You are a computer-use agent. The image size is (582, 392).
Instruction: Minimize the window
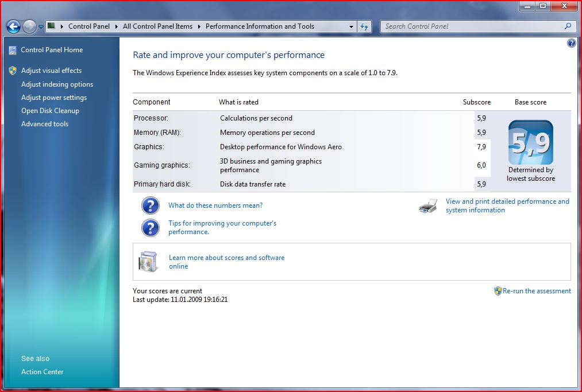tap(528, 6)
